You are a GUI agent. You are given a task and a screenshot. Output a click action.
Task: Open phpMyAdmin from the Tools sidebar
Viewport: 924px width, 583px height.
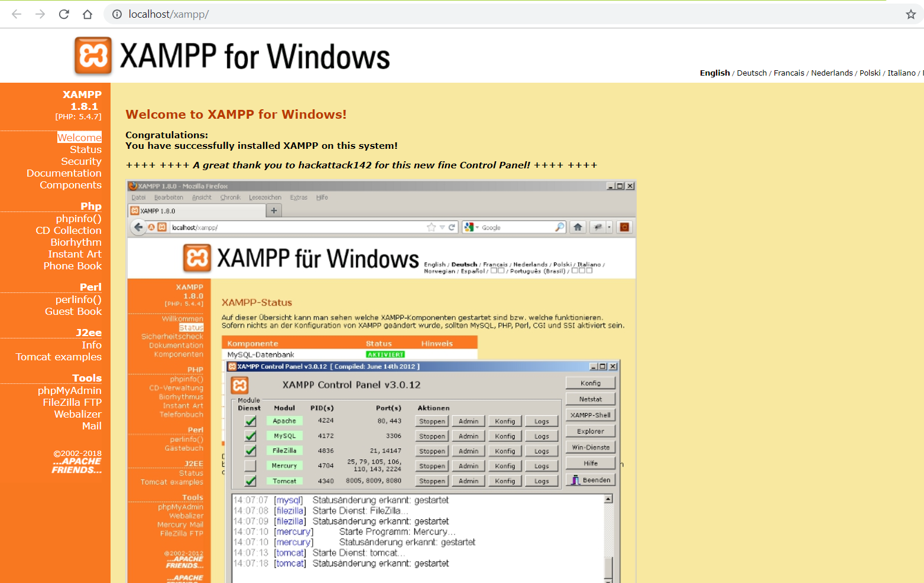[x=70, y=390]
